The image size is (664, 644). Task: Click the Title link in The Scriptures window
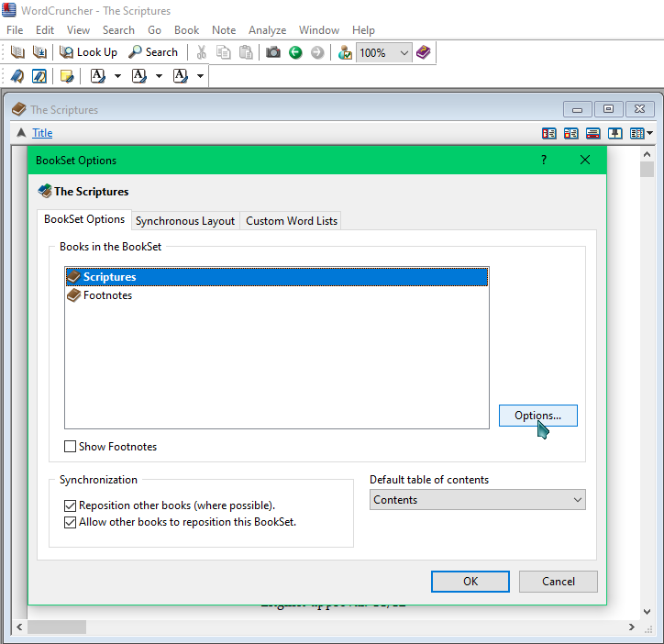pos(42,133)
